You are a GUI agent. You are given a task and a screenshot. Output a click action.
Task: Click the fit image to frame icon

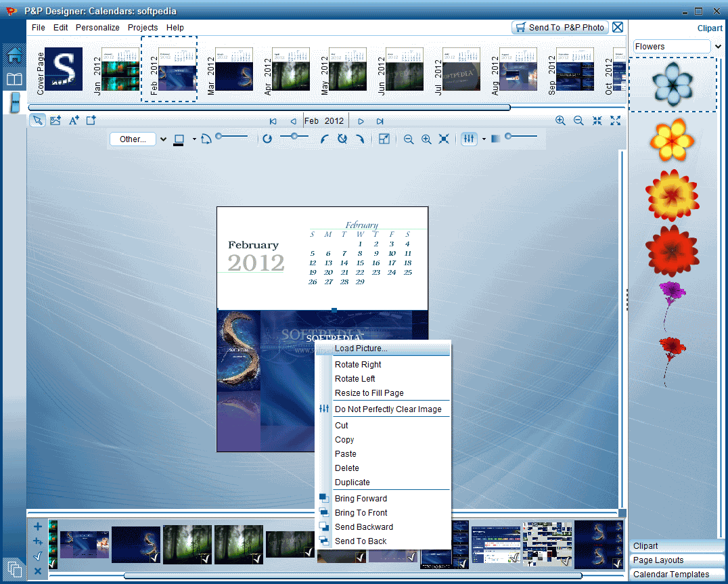tap(444, 139)
